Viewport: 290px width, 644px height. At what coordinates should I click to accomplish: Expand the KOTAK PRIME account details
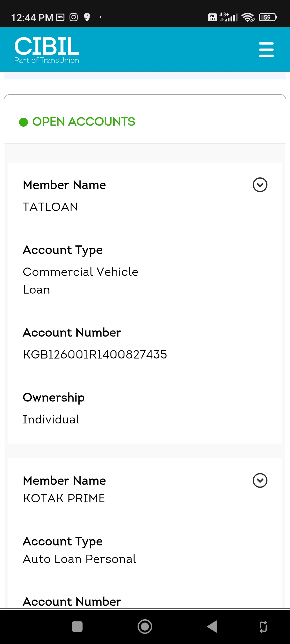click(260, 480)
